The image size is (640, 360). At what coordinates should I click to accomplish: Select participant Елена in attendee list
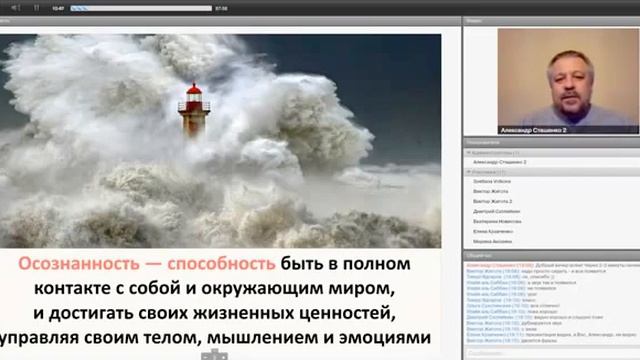coord(493,231)
